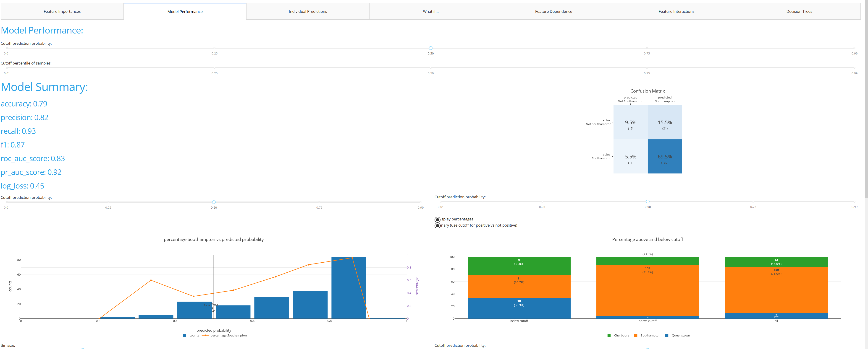This screenshot has width=868, height=349.
Task: Toggle percentage Southampton line legend item
Action: 228,336
